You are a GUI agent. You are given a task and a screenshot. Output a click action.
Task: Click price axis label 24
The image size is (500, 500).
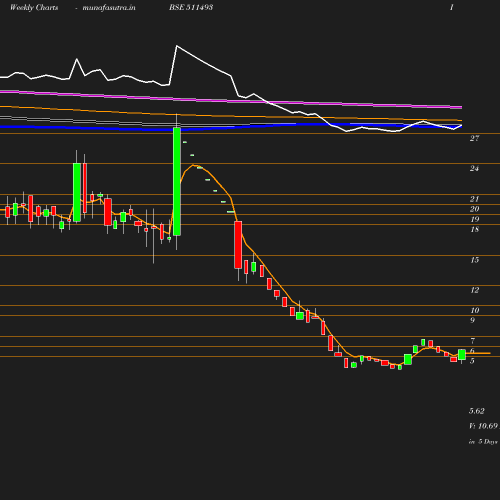click(x=474, y=168)
